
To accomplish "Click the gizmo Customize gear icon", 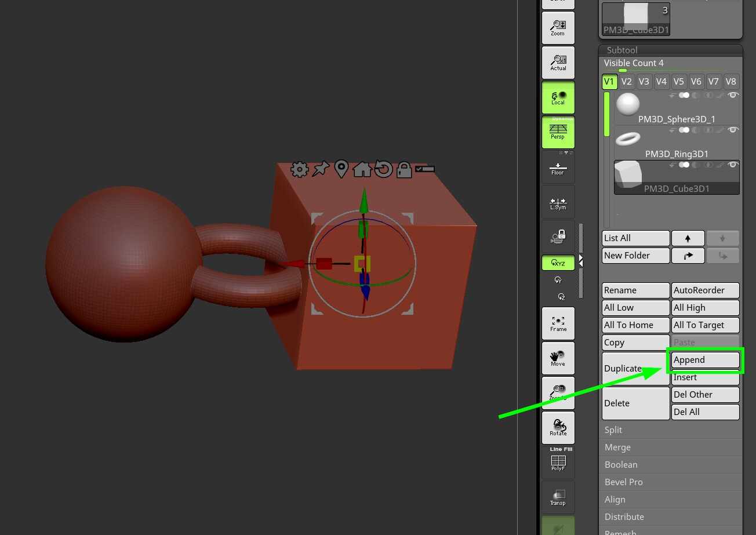I will click(x=299, y=169).
